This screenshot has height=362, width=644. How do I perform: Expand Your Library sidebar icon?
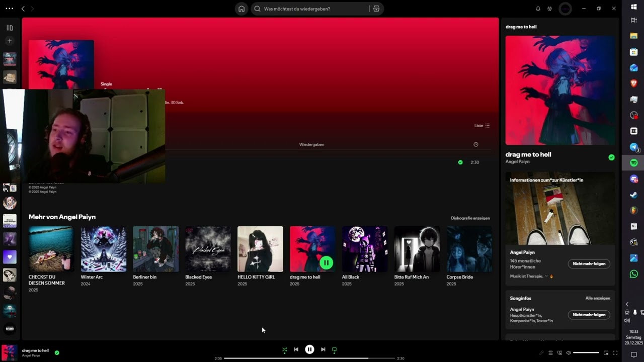[10, 28]
